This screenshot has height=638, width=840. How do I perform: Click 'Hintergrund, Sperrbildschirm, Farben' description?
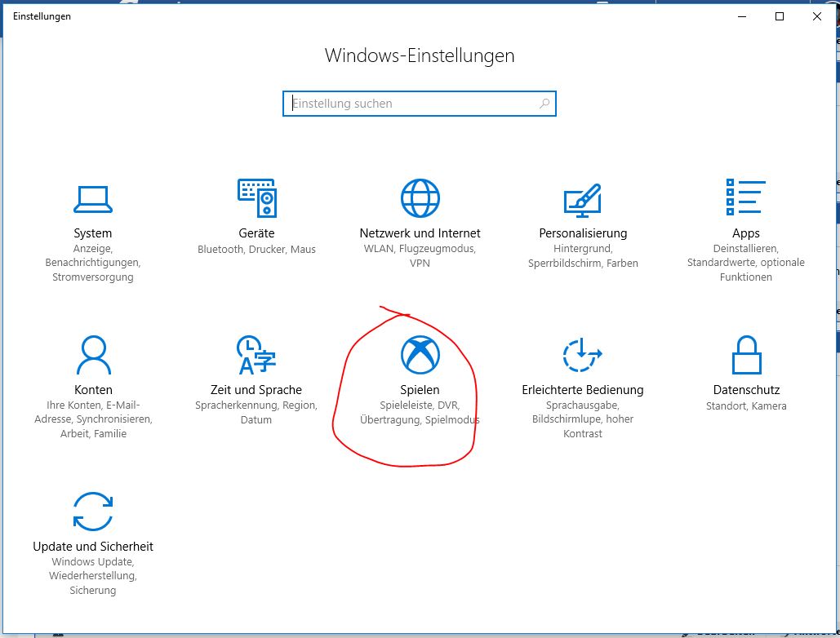click(583, 256)
